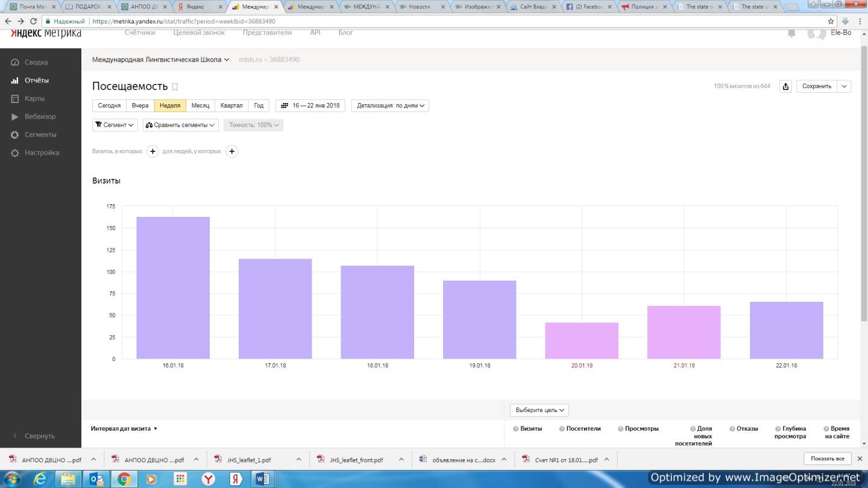
Task: Open Сравнить сегменты dropdown
Action: [181, 125]
